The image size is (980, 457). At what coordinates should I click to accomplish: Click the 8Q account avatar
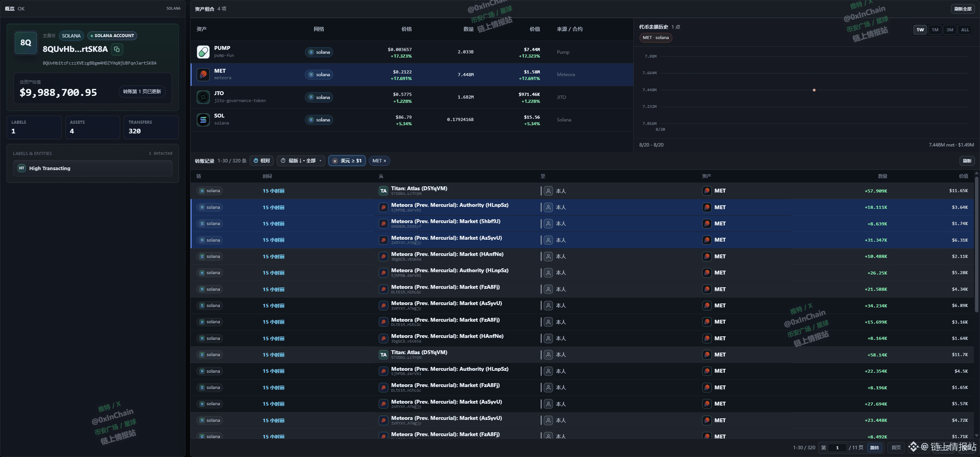tap(26, 43)
